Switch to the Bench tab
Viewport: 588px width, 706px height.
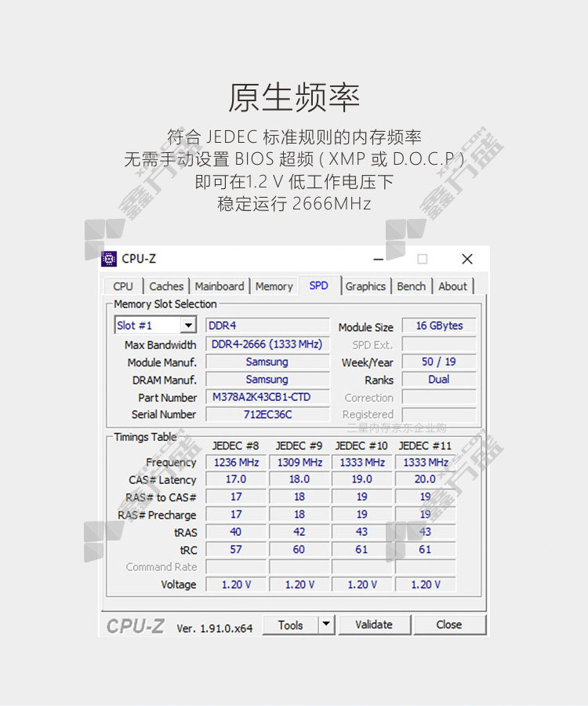[411, 286]
